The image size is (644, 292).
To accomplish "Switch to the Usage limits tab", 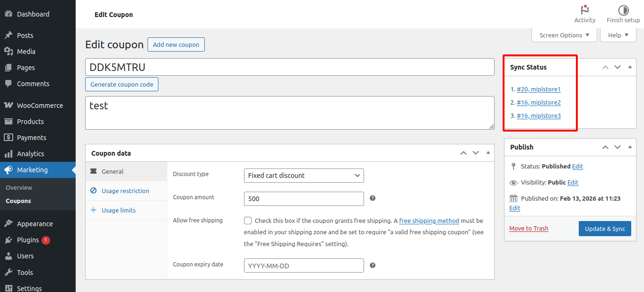I will tap(118, 210).
